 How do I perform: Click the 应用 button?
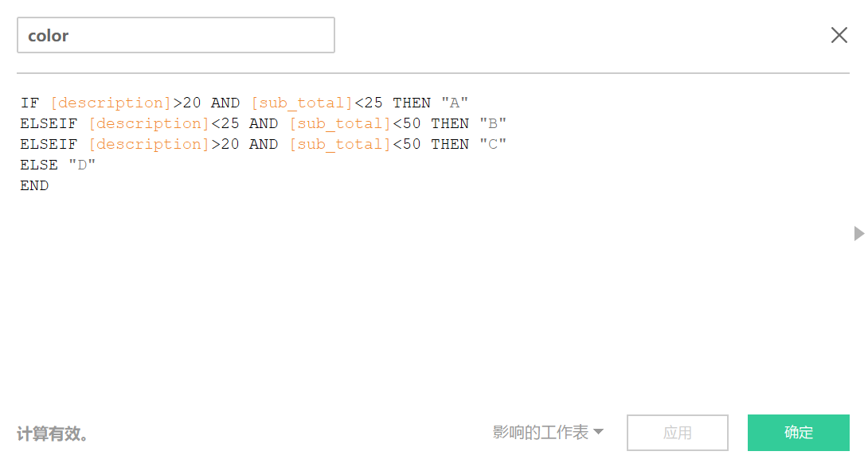677,433
